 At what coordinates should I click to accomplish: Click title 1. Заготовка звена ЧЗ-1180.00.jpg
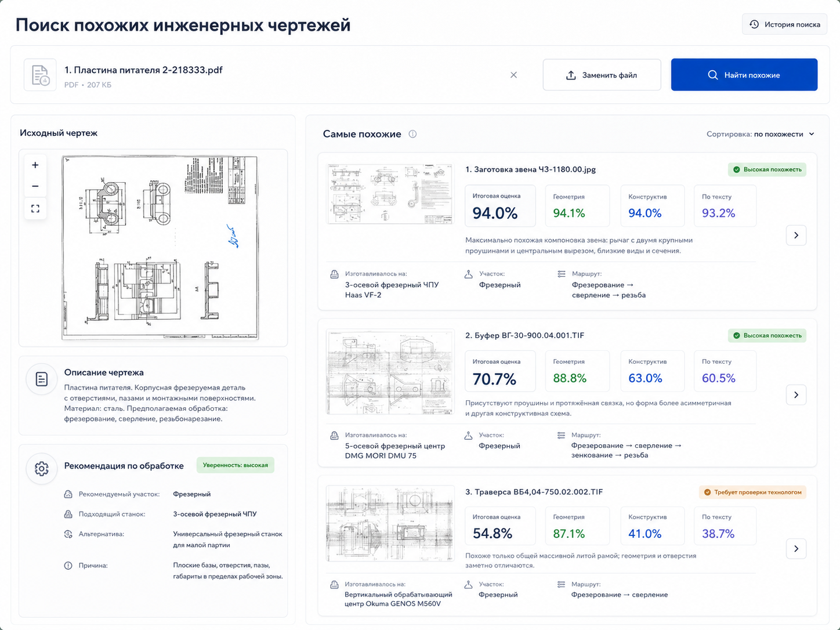click(530, 169)
